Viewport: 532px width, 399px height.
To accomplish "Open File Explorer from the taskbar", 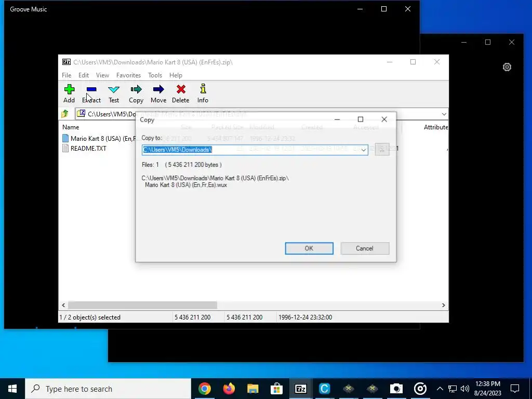I will point(253,389).
